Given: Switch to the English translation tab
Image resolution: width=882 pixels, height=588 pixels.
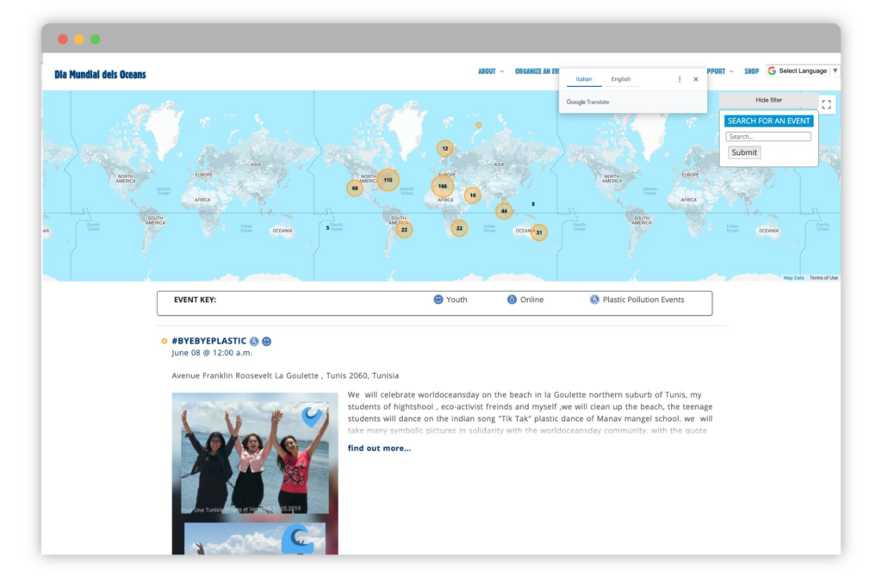Looking at the screenshot, I should point(621,79).
